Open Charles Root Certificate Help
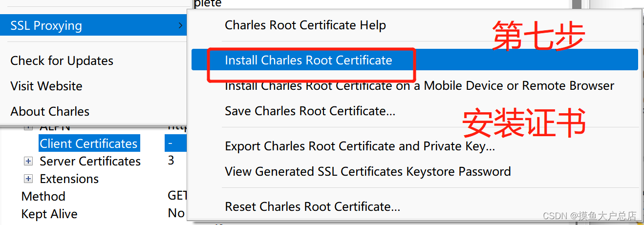The height and width of the screenshot is (225, 644). 305,25
